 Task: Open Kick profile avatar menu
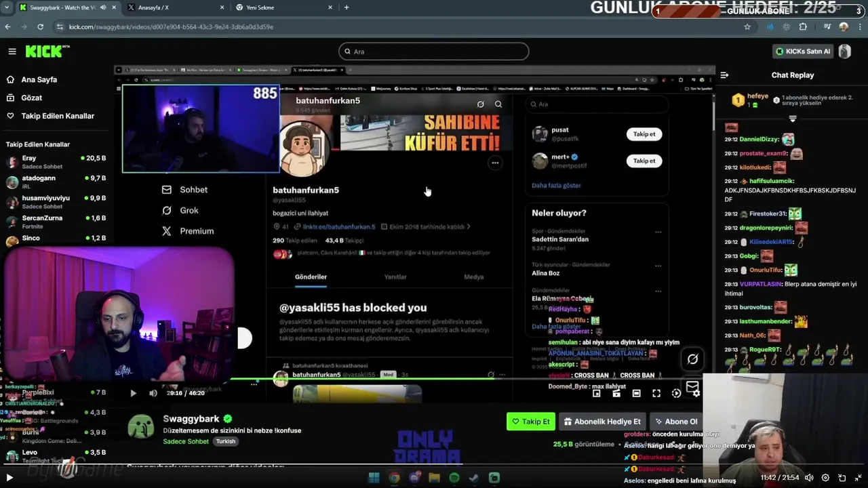(845, 52)
